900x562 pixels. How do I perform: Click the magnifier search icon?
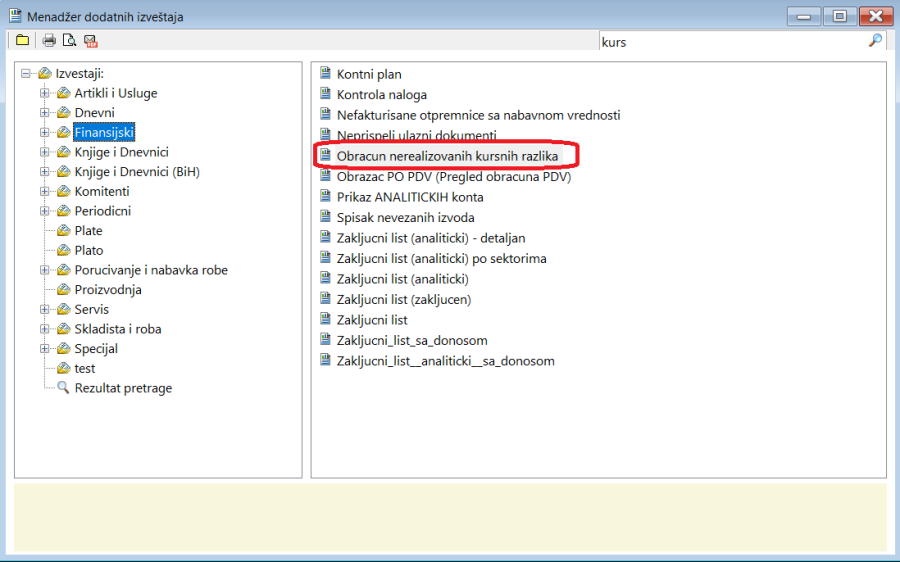875,40
